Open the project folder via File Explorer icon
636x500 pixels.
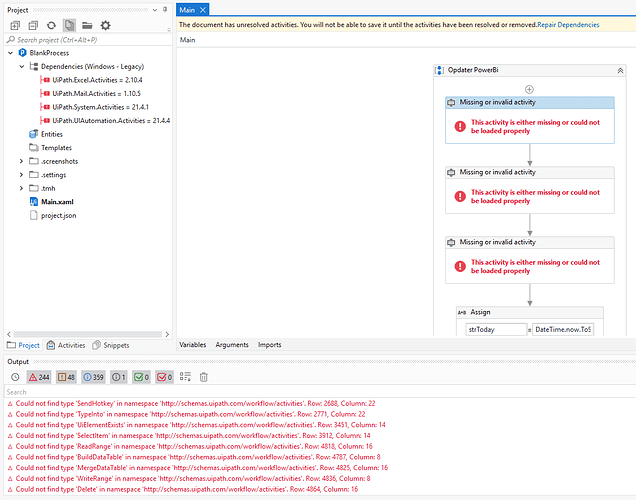point(87,26)
